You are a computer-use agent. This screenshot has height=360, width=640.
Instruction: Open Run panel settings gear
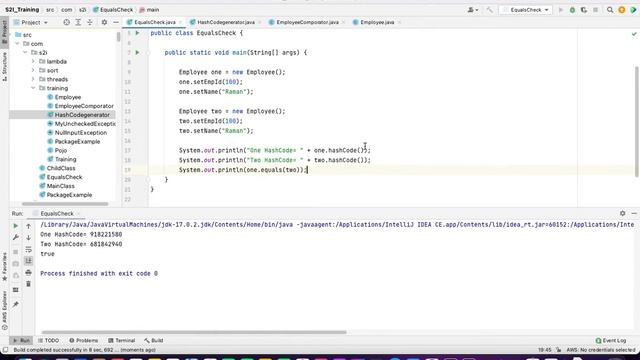[622, 213]
